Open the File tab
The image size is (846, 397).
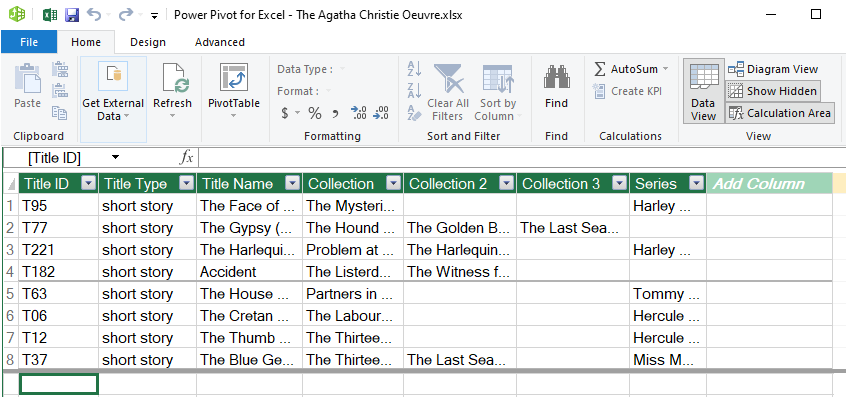tap(29, 42)
